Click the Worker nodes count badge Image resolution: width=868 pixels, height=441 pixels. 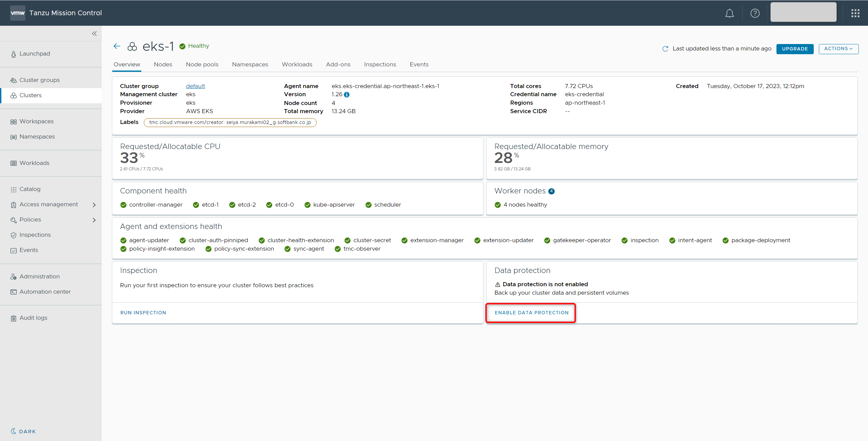pyautogui.click(x=552, y=191)
